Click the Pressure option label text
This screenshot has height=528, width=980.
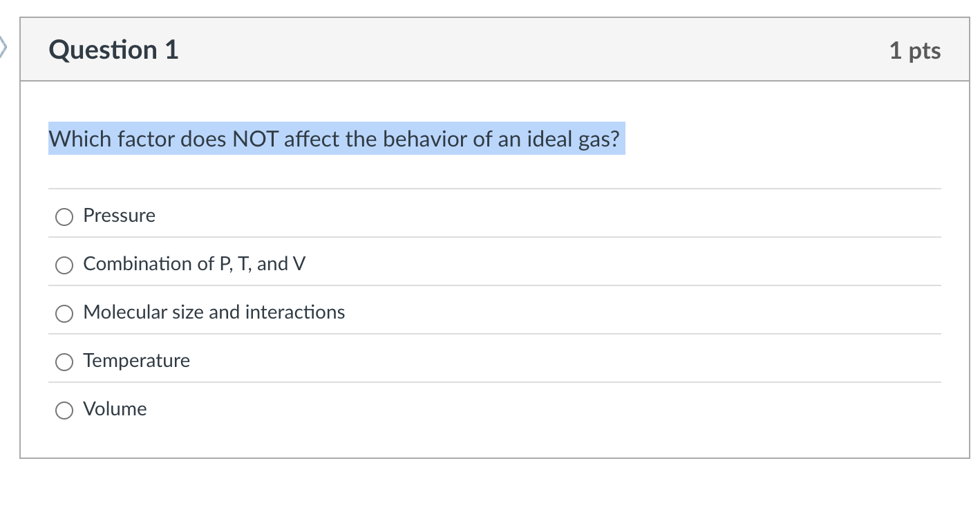119,215
